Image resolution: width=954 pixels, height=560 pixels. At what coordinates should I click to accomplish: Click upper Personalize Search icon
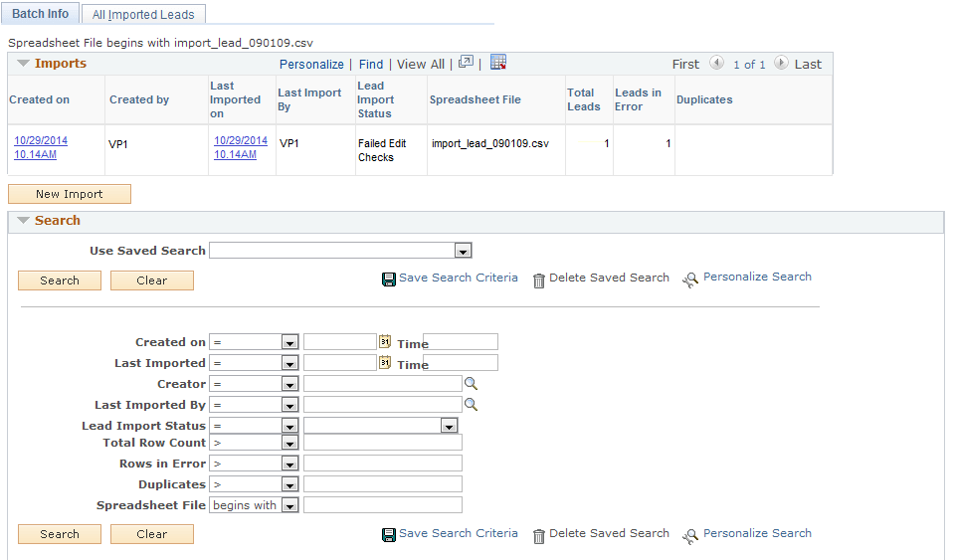690,280
